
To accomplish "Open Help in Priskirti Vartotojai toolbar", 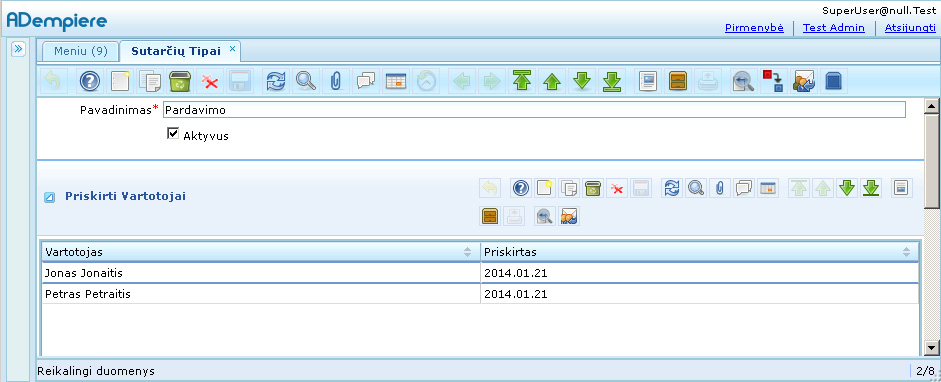I will [x=521, y=188].
